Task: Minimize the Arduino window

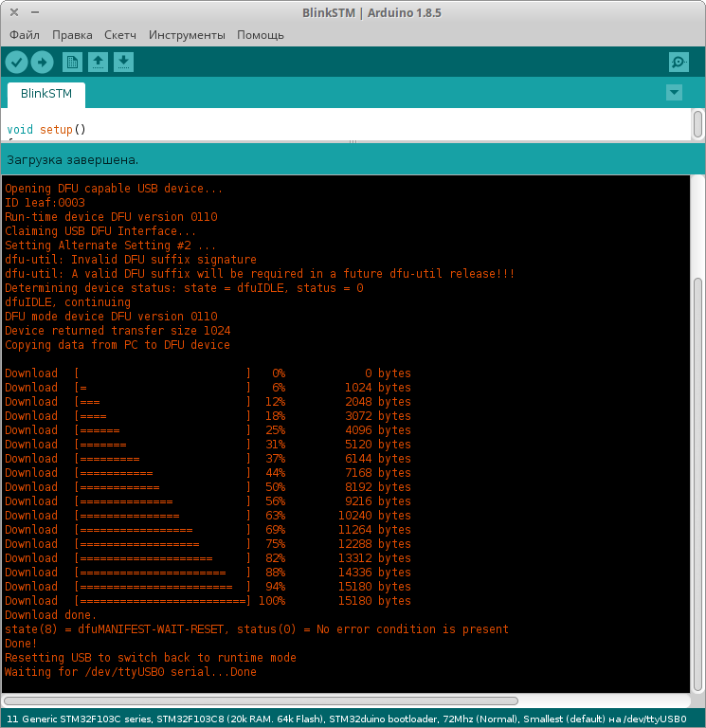Action: (x=35, y=12)
